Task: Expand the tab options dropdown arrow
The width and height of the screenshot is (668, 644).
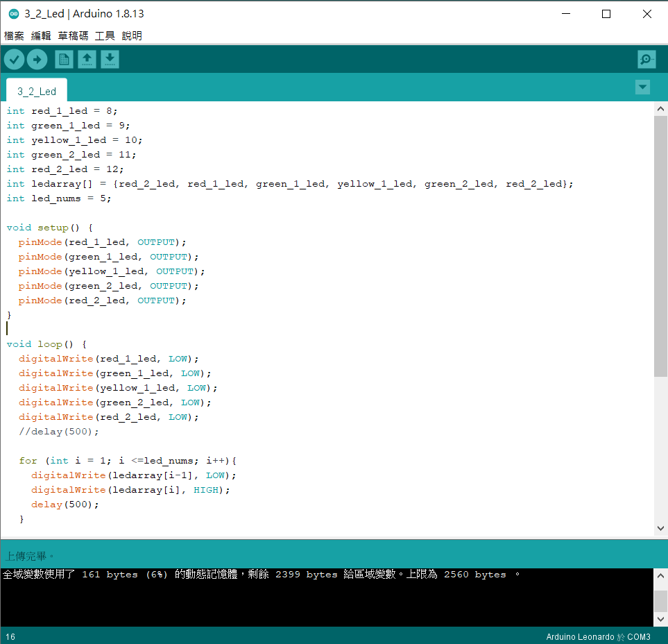Action: tap(643, 87)
